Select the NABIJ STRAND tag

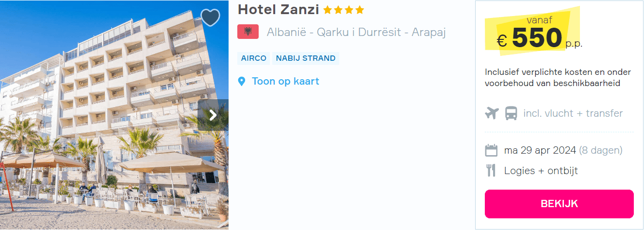tap(306, 58)
